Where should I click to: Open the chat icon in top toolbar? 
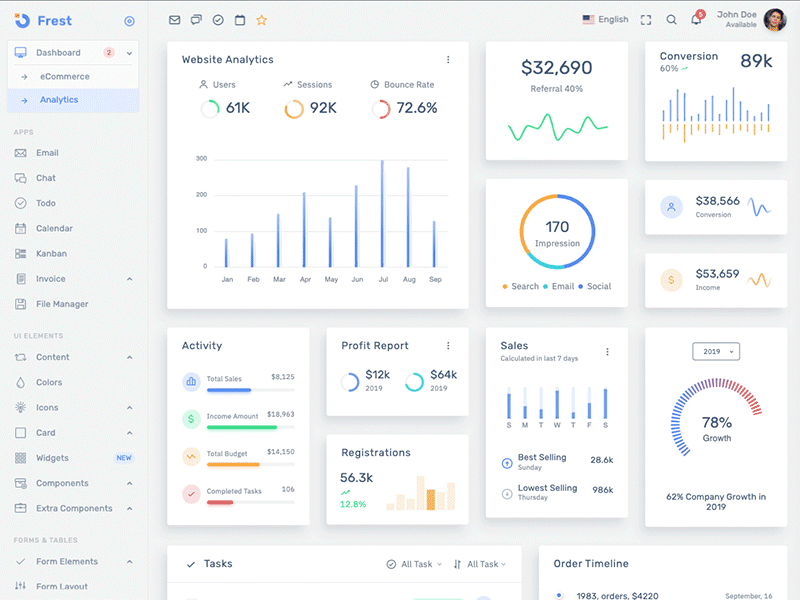196,20
